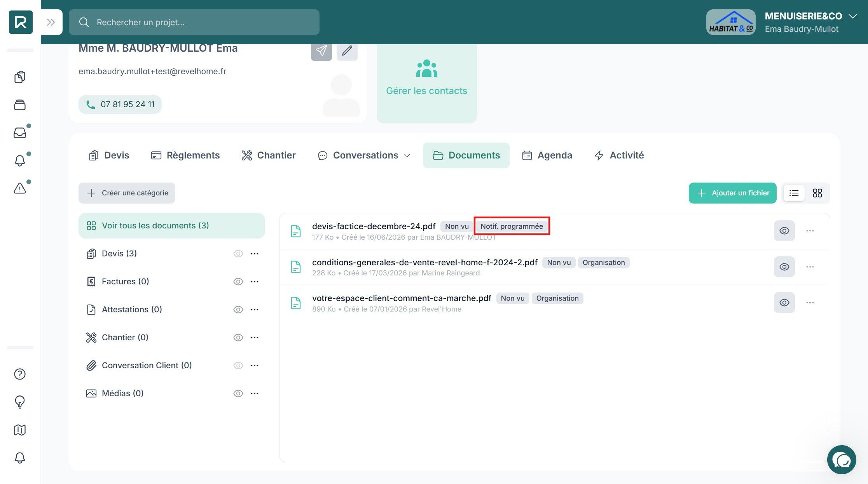Switch to the Agenda tab

click(x=547, y=155)
